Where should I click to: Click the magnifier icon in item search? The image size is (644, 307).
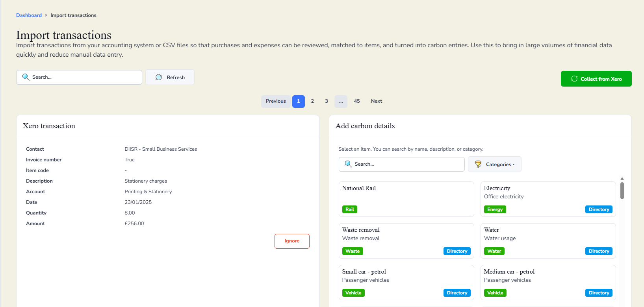[x=348, y=164]
